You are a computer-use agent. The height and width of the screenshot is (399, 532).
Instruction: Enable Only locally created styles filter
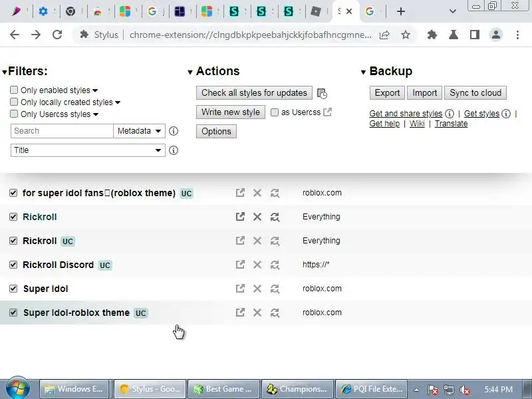14,102
